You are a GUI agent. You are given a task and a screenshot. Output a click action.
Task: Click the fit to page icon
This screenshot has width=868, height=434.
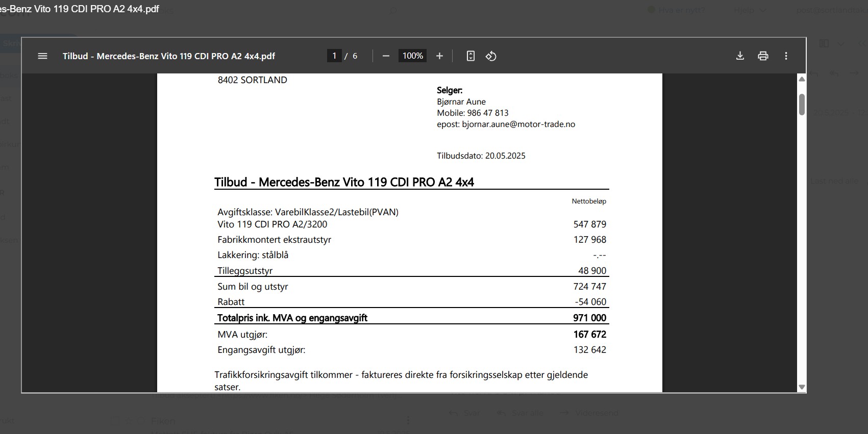click(x=470, y=56)
